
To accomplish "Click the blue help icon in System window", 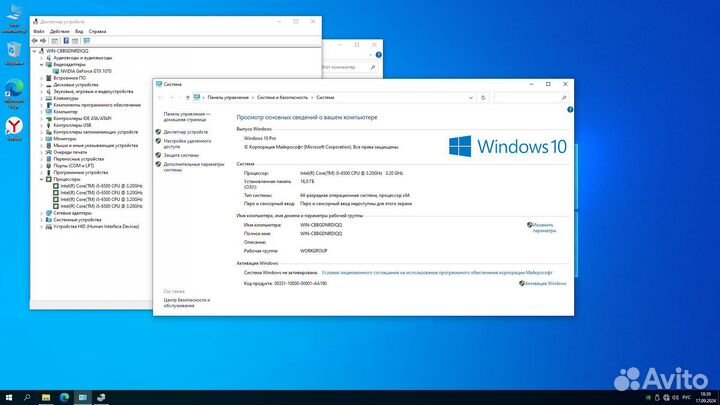I will (x=570, y=110).
